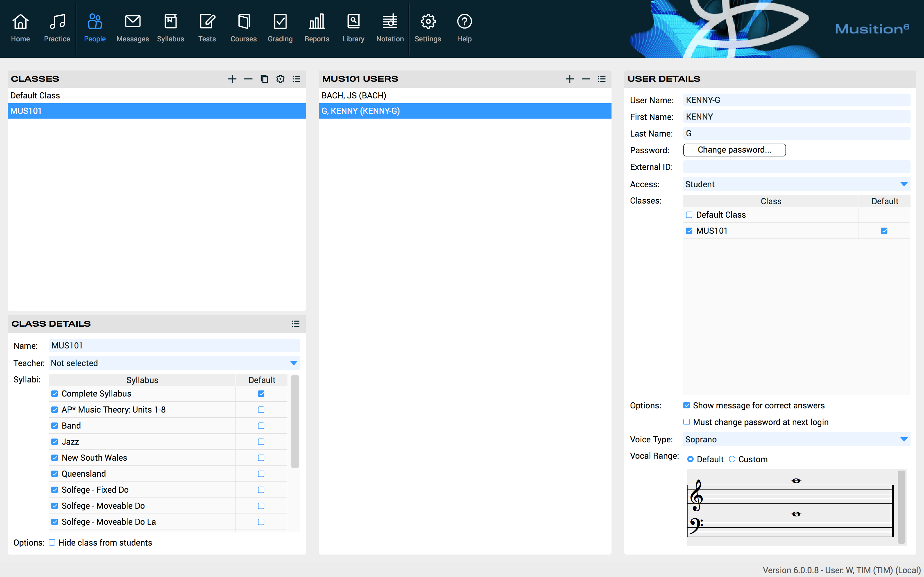This screenshot has height=577, width=924.
Task: Open the Reports section
Action: pos(316,27)
